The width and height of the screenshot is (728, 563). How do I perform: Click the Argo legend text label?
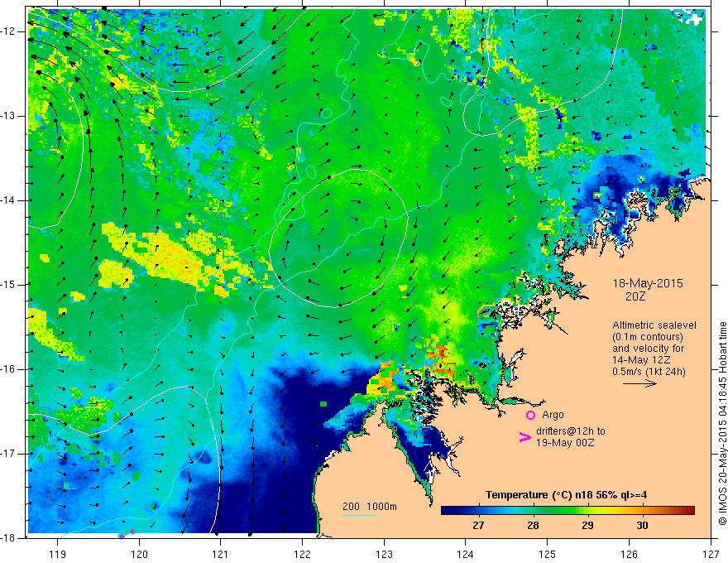553,415
